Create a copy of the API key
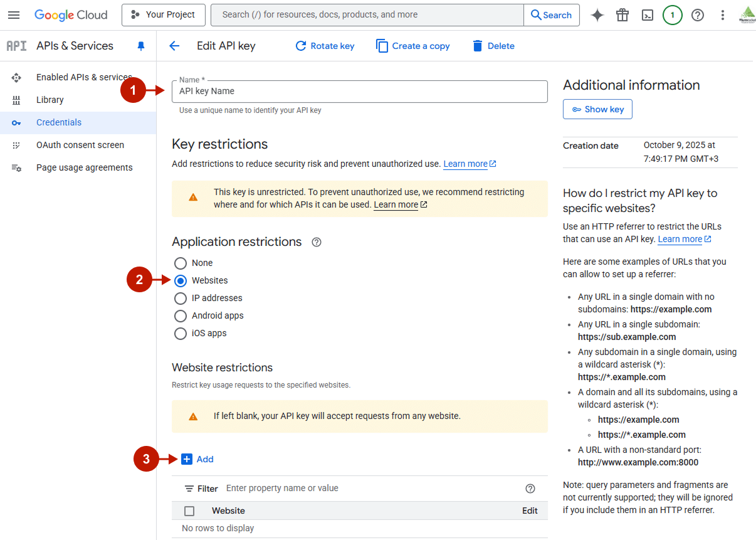 (x=412, y=45)
